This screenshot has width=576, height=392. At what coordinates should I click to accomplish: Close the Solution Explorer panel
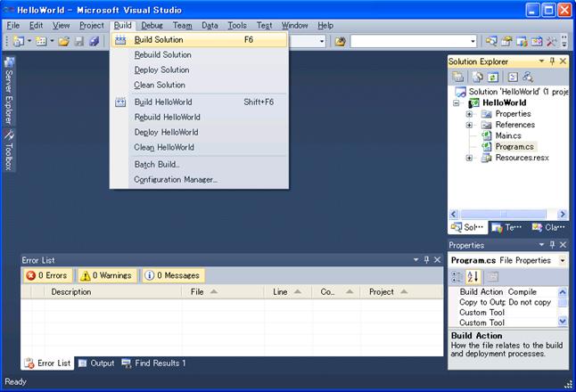(563, 61)
